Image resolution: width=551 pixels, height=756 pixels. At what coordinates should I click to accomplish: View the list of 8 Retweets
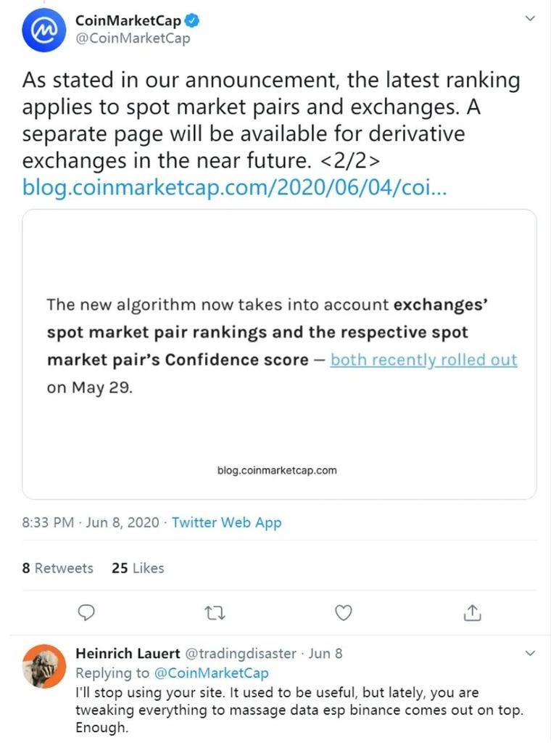click(x=57, y=568)
